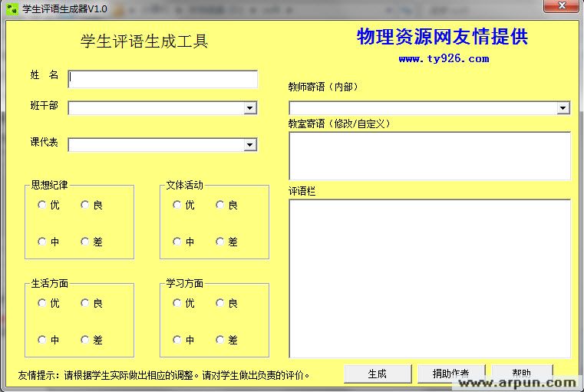
Task: Set 学习方面 rating to 良
Action: click(x=227, y=303)
